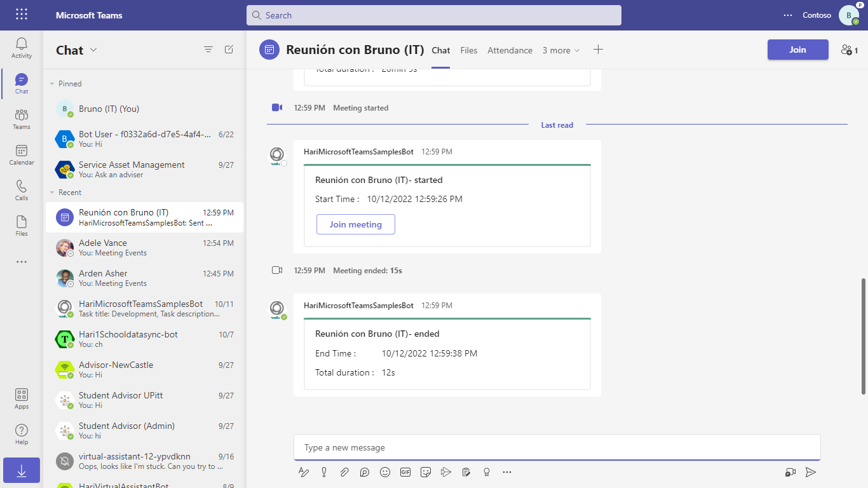This screenshot has width=868, height=488.
Task: Click the video clip icon near send
Action: pyautogui.click(x=790, y=472)
